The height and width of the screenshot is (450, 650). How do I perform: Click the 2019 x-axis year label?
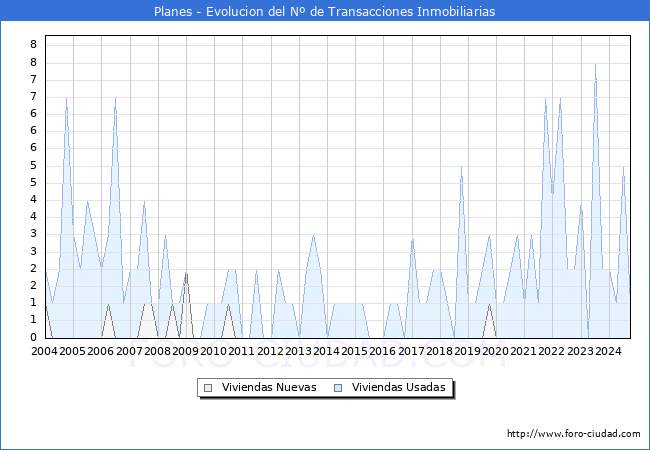point(467,351)
